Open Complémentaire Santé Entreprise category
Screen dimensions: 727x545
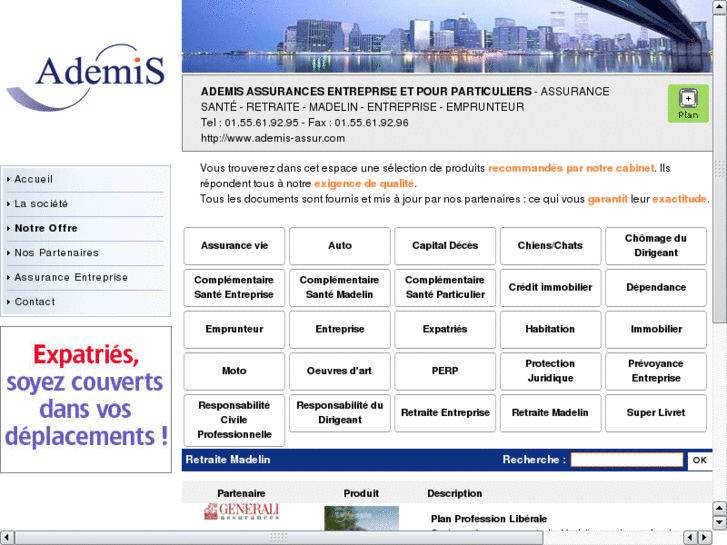tap(234, 288)
